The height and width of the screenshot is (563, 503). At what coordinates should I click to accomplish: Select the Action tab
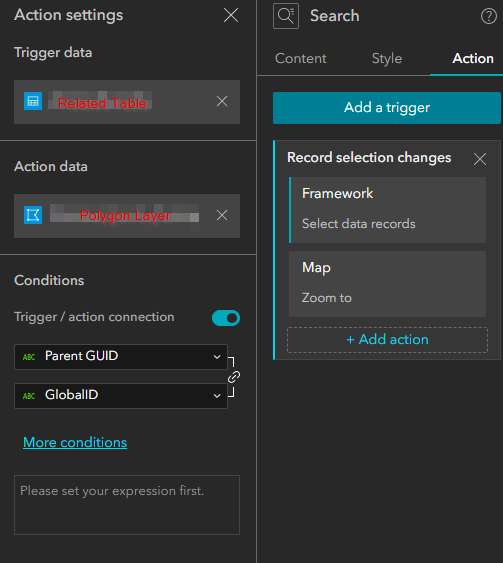pyautogui.click(x=473, y=59)
